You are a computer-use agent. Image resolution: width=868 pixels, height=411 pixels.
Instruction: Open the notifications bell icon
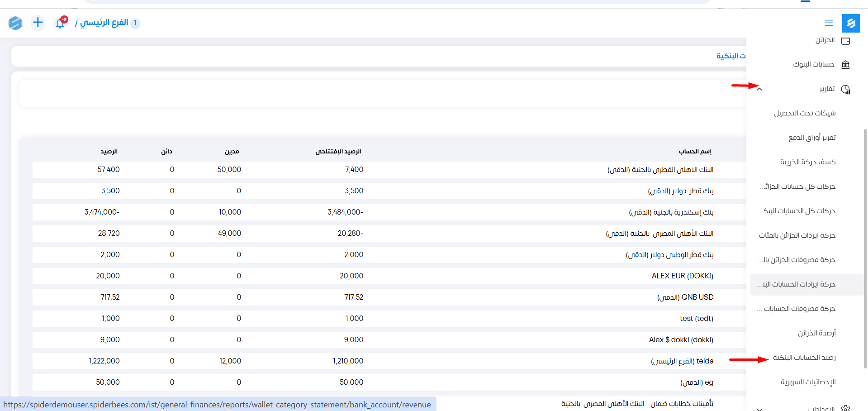pyautogui.click(x=60, y=23)
